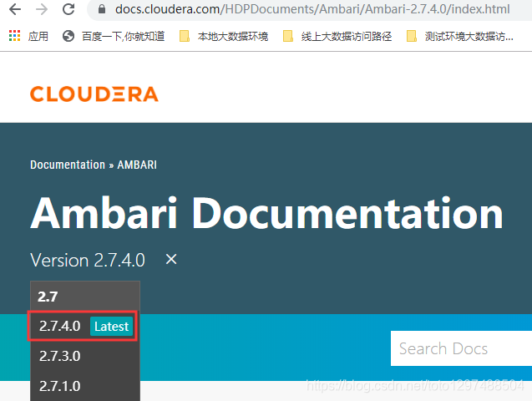
Task: Close the version list with X icon
Action: coord(171,259)
